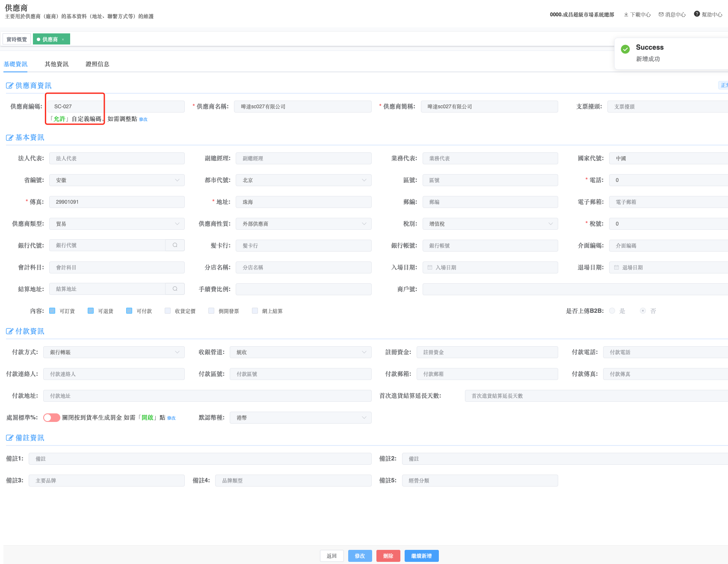Enable the 收貨定價 checkbox
Viewport: 728px width, 564px height.
click(168, 311)
